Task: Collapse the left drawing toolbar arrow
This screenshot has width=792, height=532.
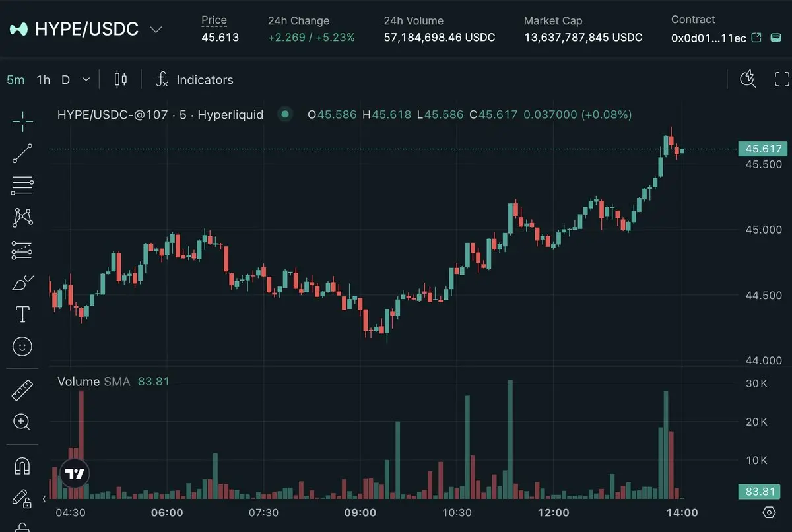Action: point(44,499)
